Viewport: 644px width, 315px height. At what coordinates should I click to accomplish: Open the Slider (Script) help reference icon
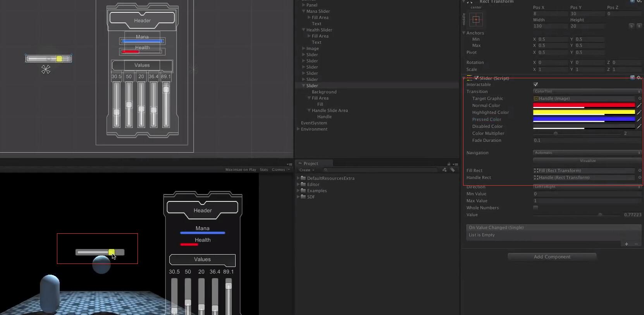tap(632, 78)
